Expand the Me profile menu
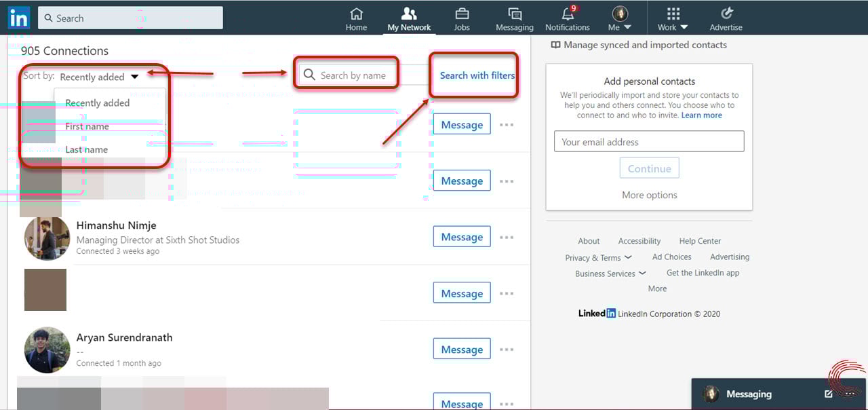 coord(620,19)
